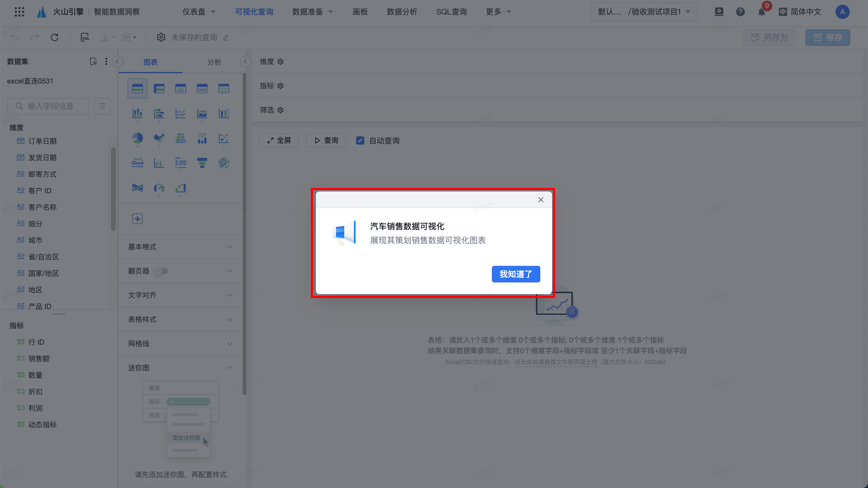Screen dimensions: 868x488
Task: Select the 销售额 metric field
Action: tap(39, 358)
